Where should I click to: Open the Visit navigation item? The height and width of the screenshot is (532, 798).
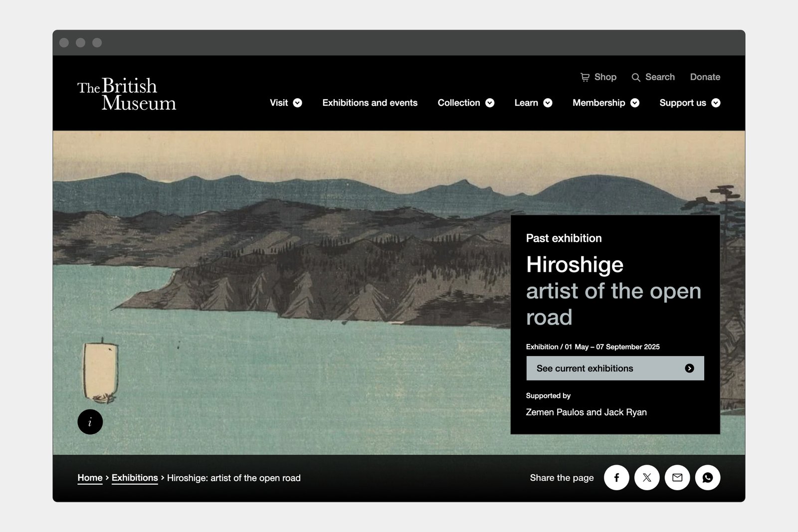coord(279,103)
